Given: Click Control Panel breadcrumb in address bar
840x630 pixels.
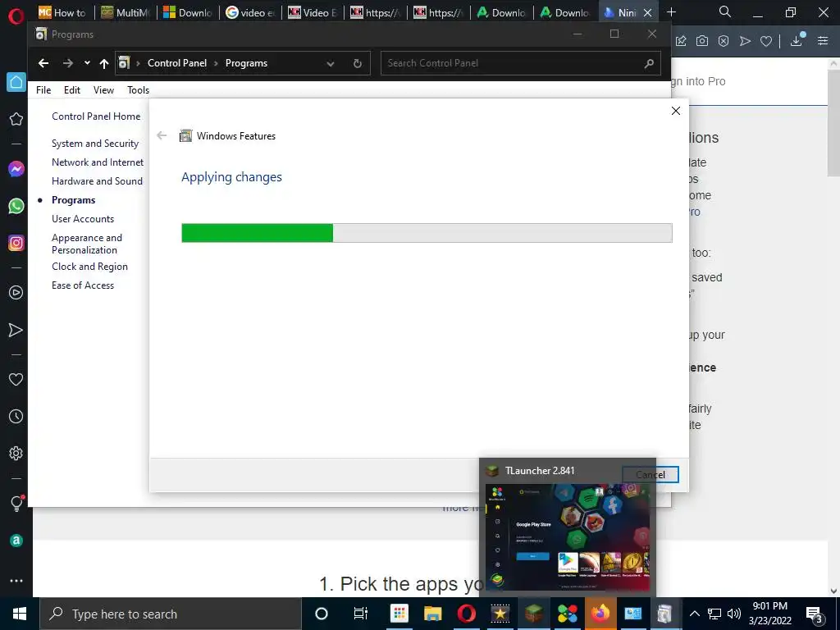Looking at the screenshot, I should pos(177,63).
